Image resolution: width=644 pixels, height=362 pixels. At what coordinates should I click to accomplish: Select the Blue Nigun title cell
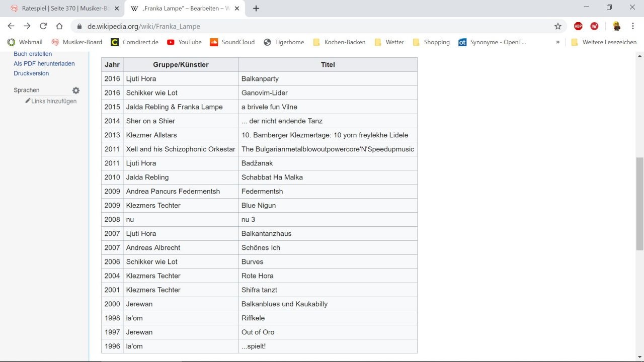(328, 205)
